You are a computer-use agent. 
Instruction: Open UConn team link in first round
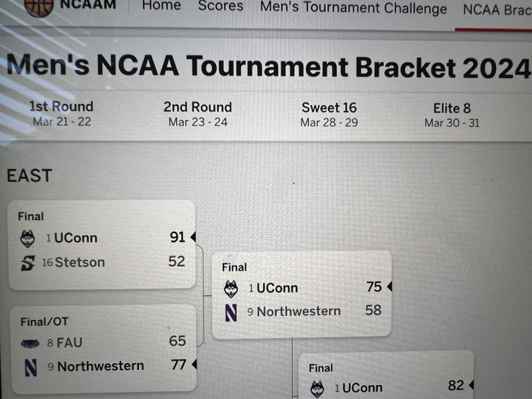tap(76, 238)
